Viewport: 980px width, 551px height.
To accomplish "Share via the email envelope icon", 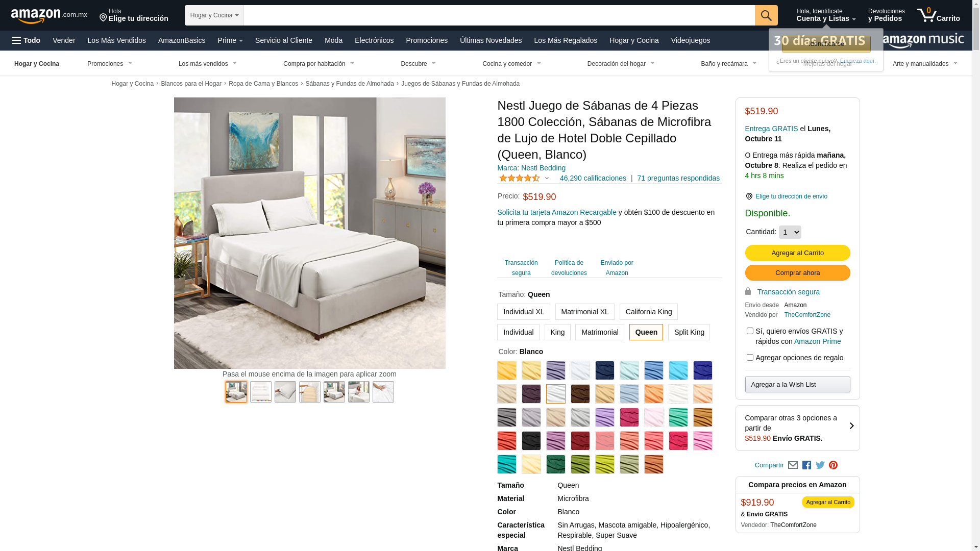I will point(793,465).
